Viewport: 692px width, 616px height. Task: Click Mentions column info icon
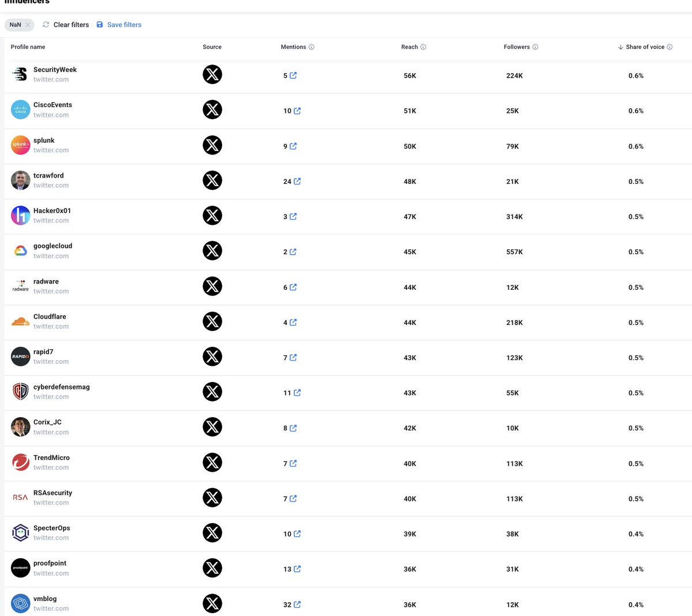(x=311, y=47)
